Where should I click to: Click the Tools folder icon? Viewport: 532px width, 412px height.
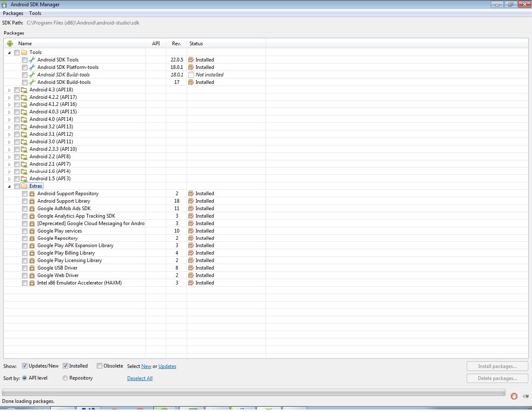(24, 52)
